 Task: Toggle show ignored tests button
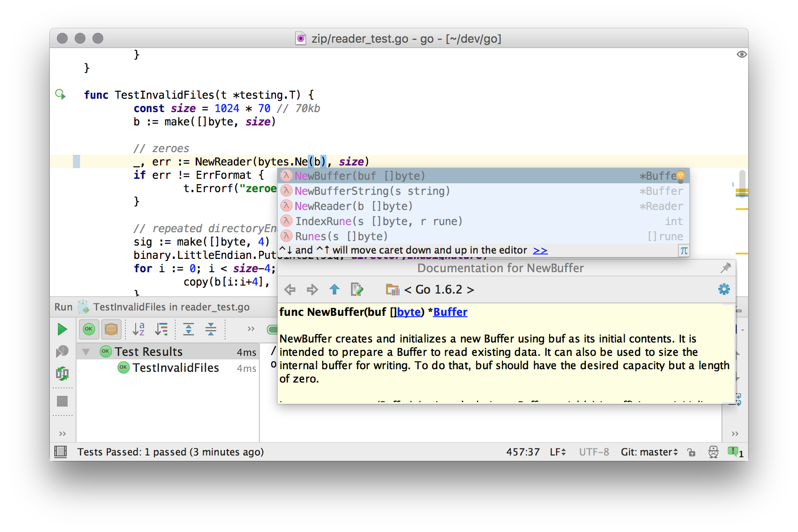(x=111, y=330)
